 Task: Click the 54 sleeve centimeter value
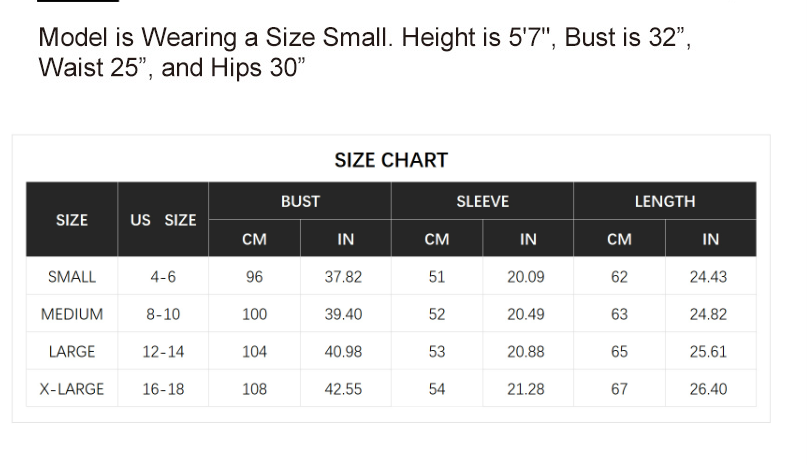tap(437, 389)
